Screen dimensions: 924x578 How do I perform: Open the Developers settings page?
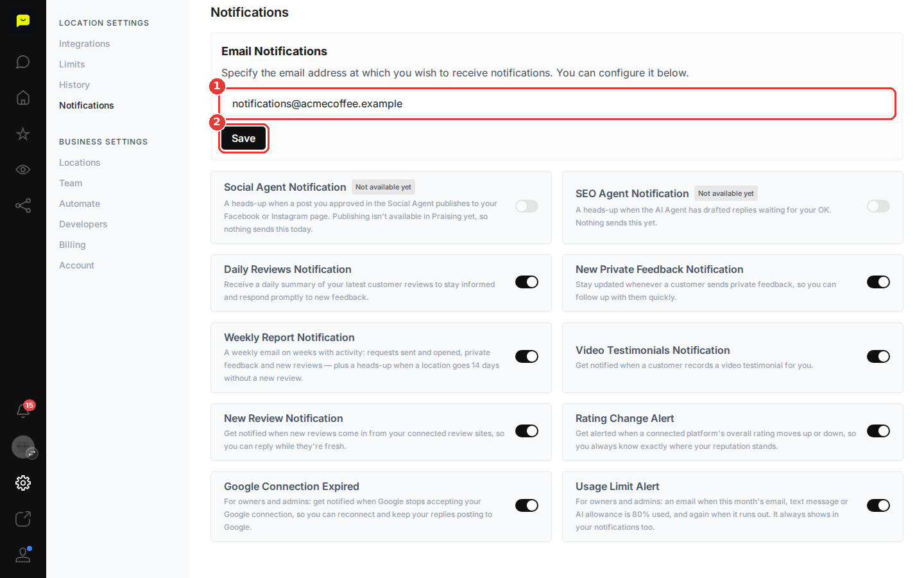coord(83,224)
